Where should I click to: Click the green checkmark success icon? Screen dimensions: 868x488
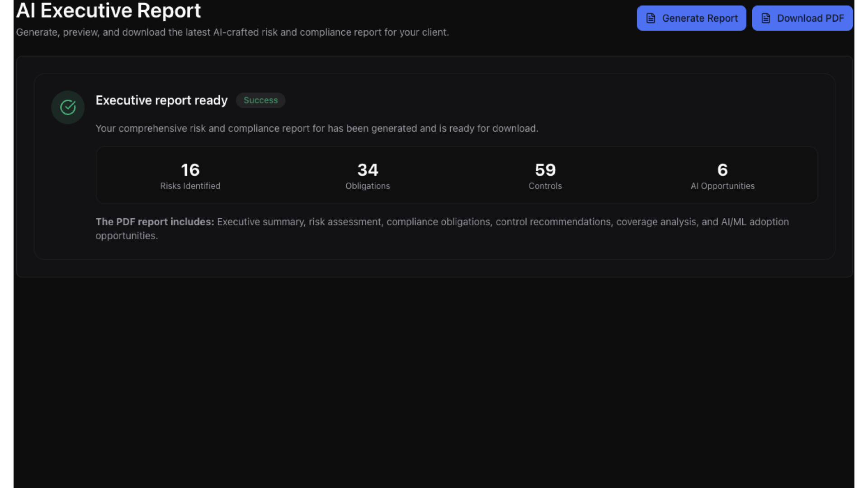(x=68, y=108)
